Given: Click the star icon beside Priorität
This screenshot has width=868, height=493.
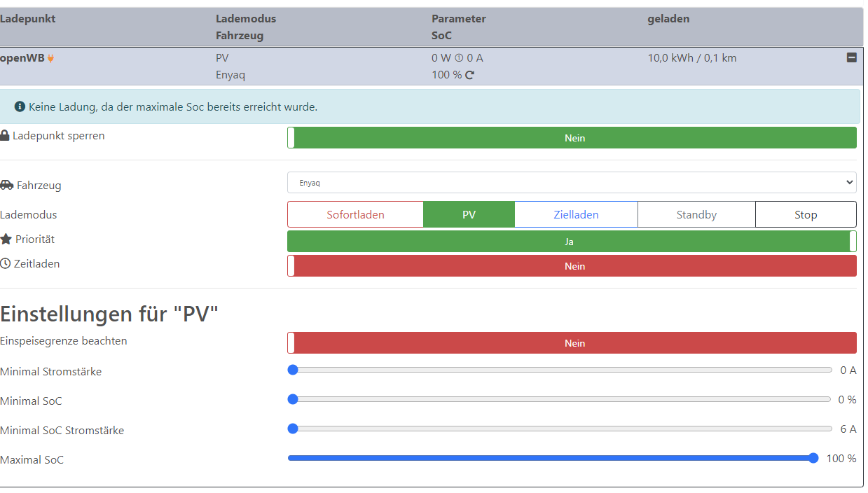Looking at the screenshot, I should [x=6, y=239].
